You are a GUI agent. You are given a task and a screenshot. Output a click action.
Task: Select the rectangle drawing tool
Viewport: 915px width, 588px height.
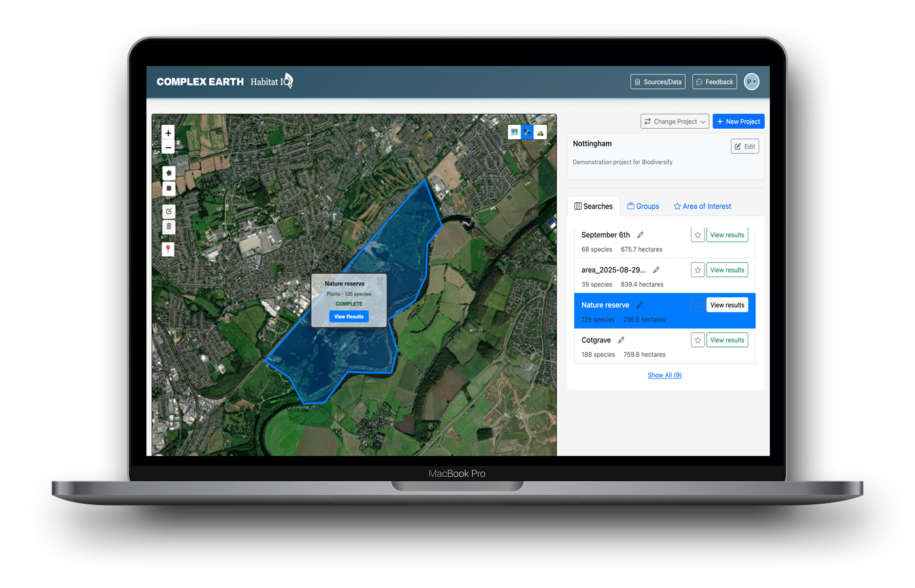click(168, 188)
